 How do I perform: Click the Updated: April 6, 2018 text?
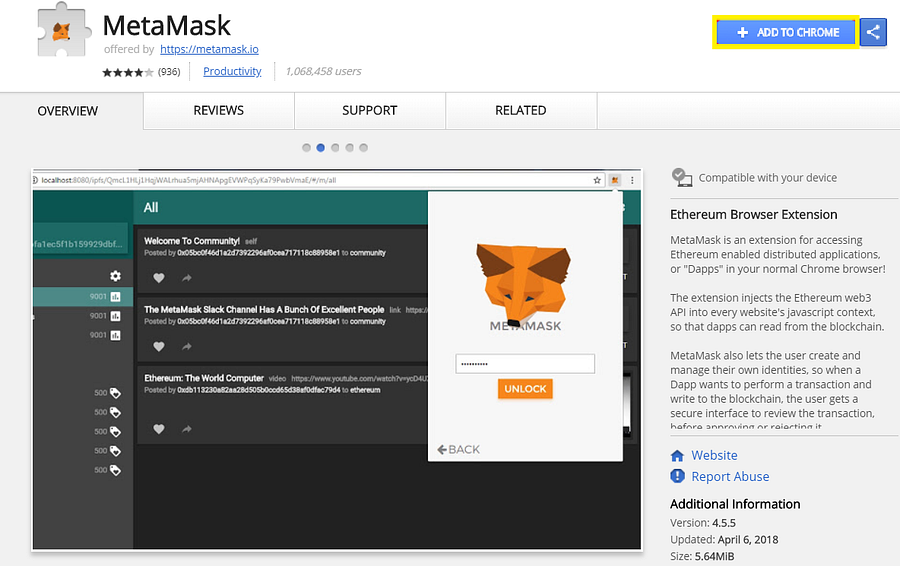tap(724, 540)
